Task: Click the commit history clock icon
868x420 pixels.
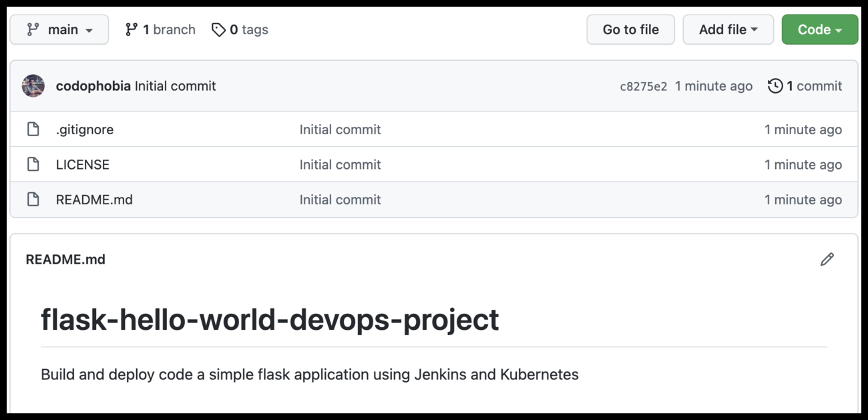Action: [775, 86]
